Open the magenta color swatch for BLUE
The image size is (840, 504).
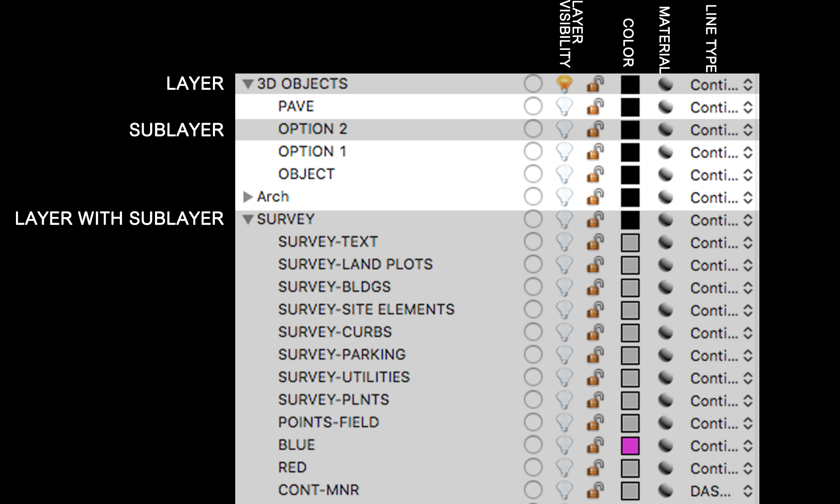tap(630, 446)
